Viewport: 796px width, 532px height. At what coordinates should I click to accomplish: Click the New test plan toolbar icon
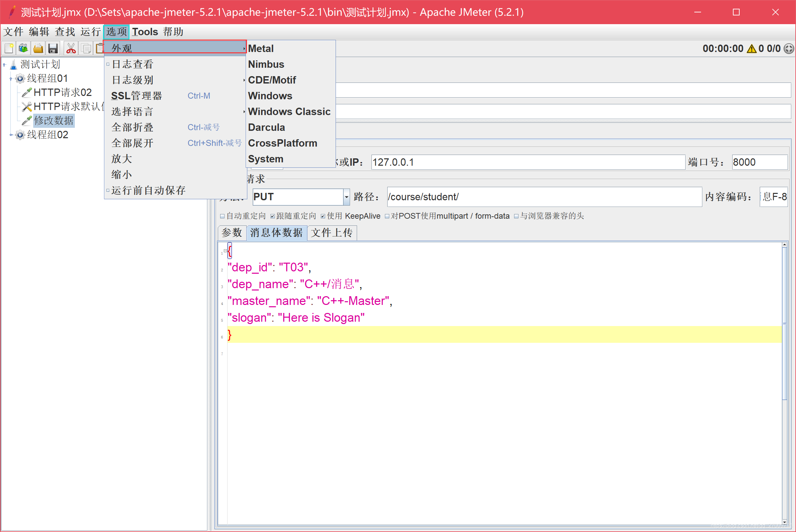point(9,49)
